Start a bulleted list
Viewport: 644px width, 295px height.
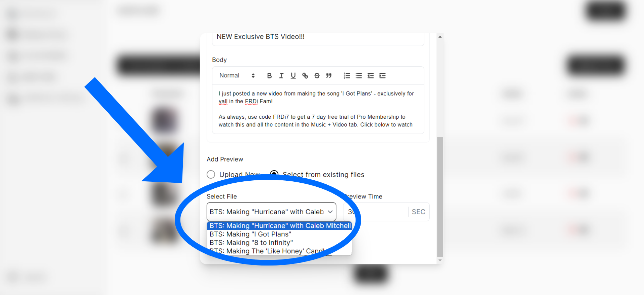[359, 76]
